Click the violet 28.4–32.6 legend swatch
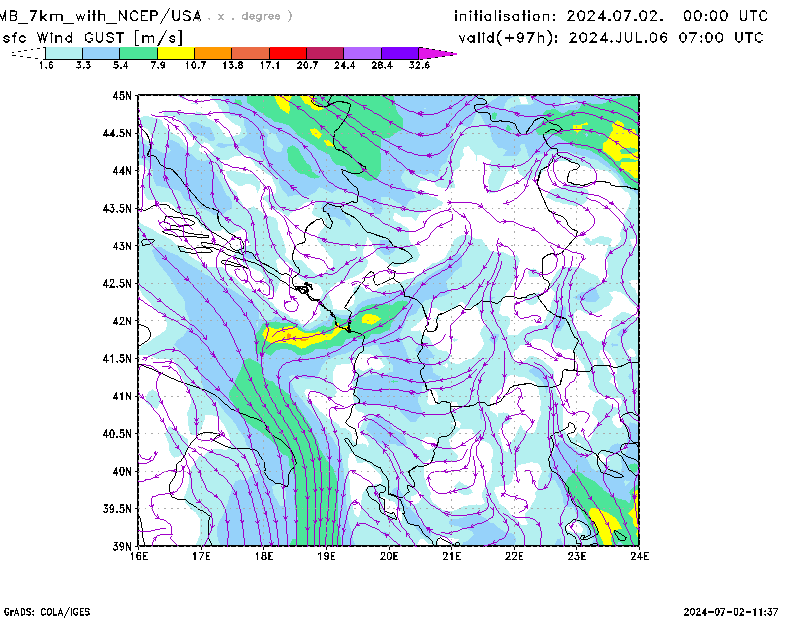The width and height of the screenshot is (800, 618). point(400,53)
